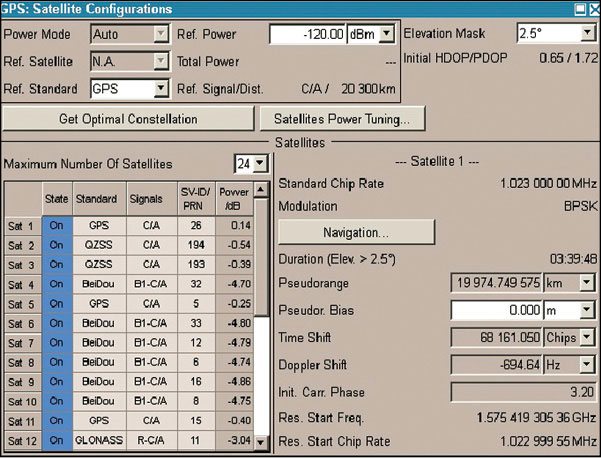601x458 pixels.
Task: Expand the Elevation Mask dropdown
Action: tap(586, 34)
